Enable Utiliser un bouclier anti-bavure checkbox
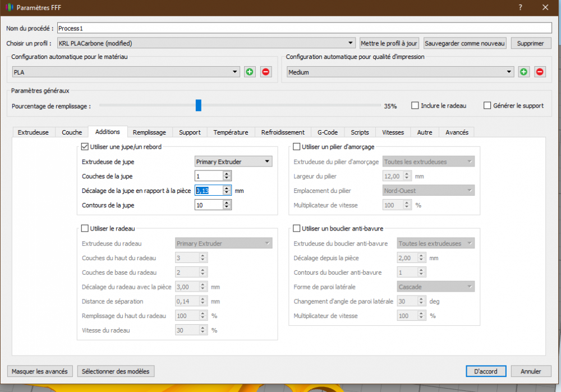The height and width of the screenshot is (392, 561). [297, 228]
